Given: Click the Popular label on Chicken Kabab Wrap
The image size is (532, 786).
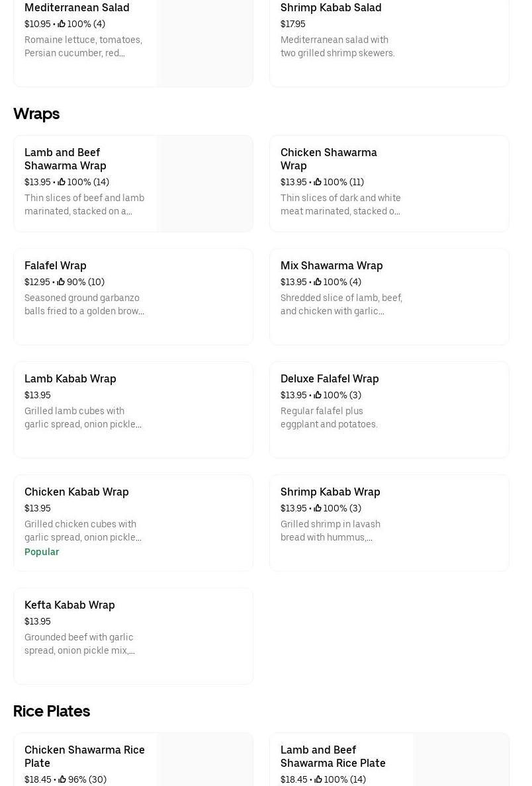Looking at the screenshot, I should tap(42, 552).
